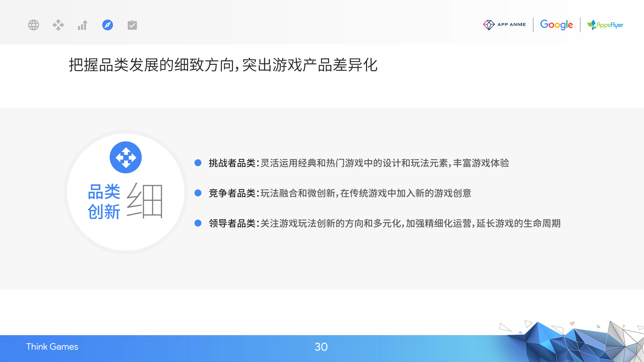Click the bar chart growth icon
644x362 pixels.
point(83,25)
